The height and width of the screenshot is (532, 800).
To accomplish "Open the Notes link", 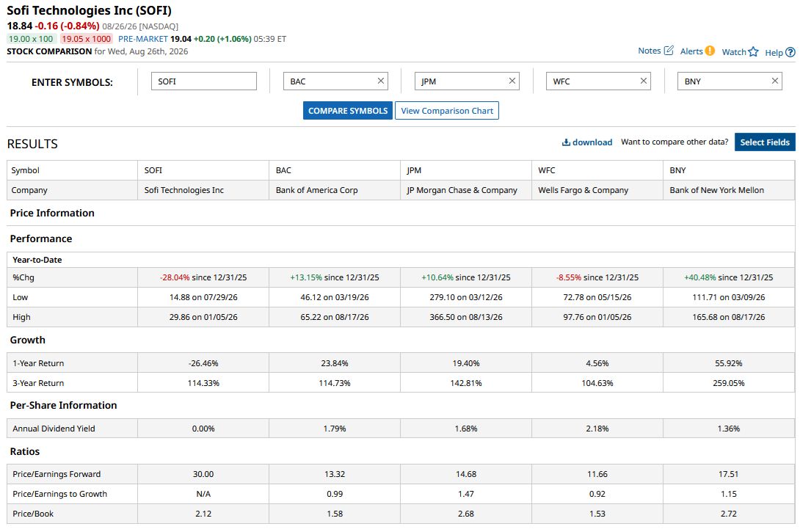I will [650, 51].
